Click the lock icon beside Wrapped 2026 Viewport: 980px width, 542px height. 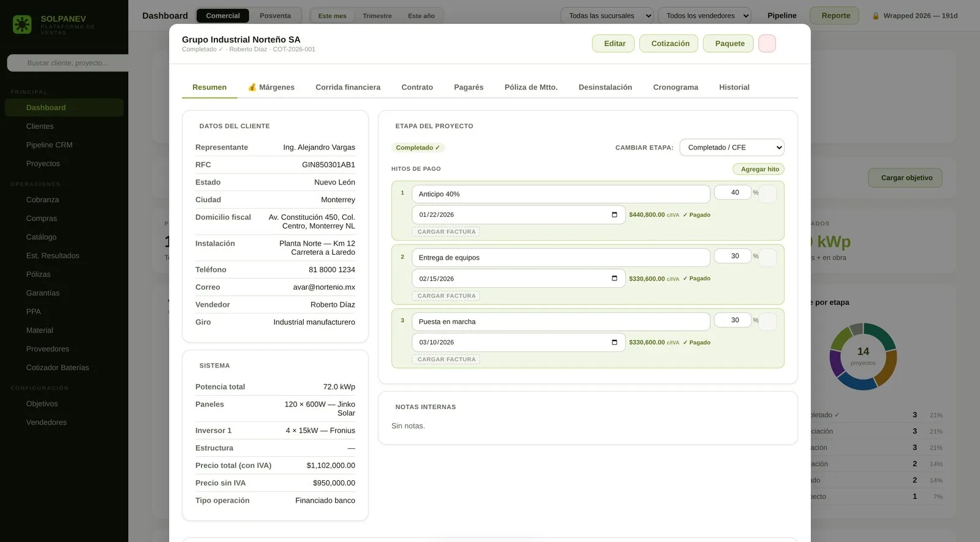coord(876,16)
